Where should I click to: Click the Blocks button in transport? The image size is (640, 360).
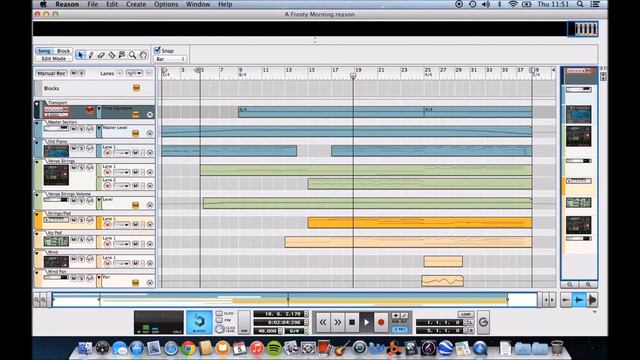pyautogui.click(x=199, y=322)
